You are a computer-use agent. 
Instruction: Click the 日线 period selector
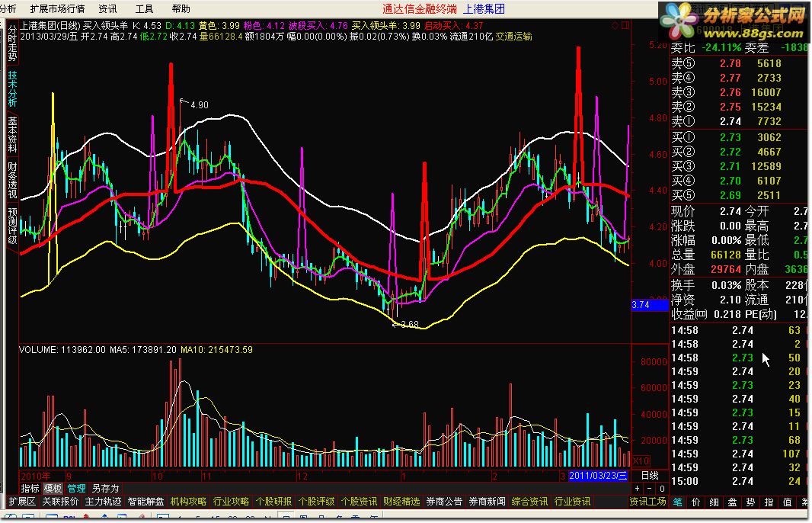tap(650, 475)
